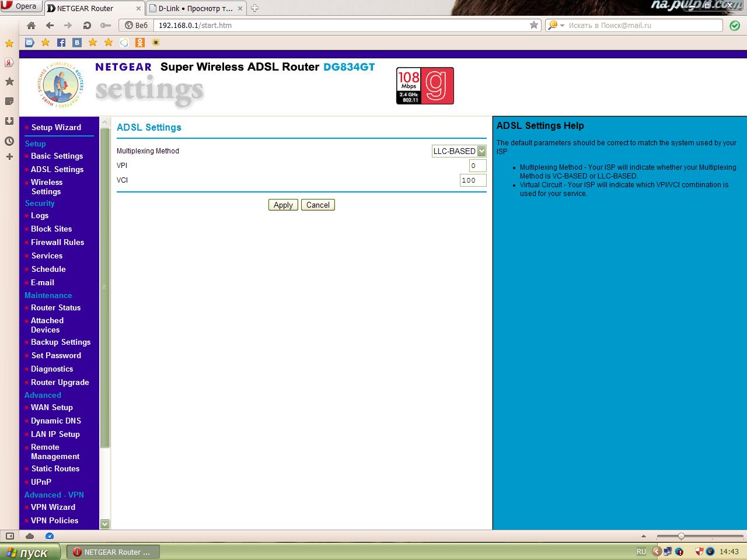The height and width of the screenshot is (560, 747).
Task: Click the green checkmark security icon
Action: pos(735,26)
